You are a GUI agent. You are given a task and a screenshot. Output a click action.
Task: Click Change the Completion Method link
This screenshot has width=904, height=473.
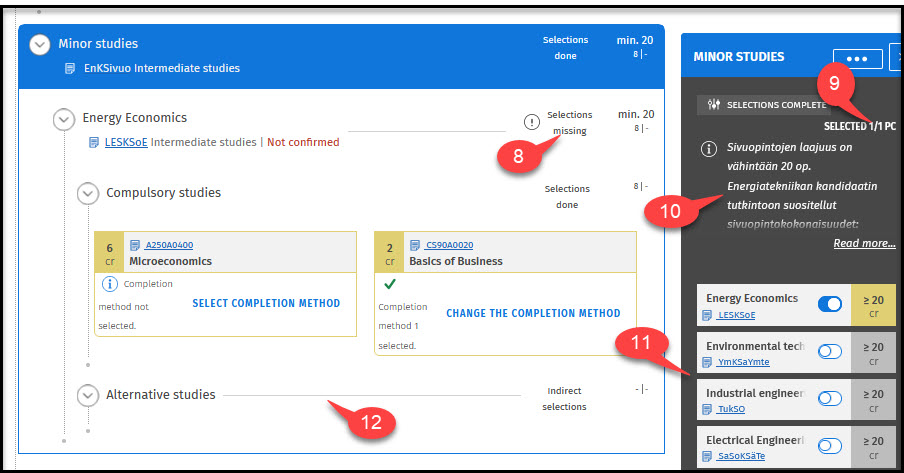533,313
